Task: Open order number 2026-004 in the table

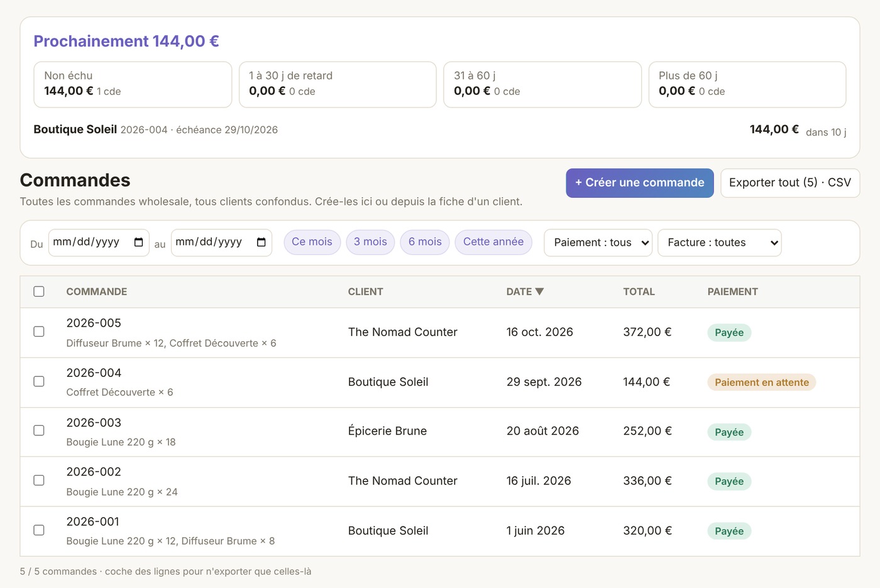Action: point(94,373)
